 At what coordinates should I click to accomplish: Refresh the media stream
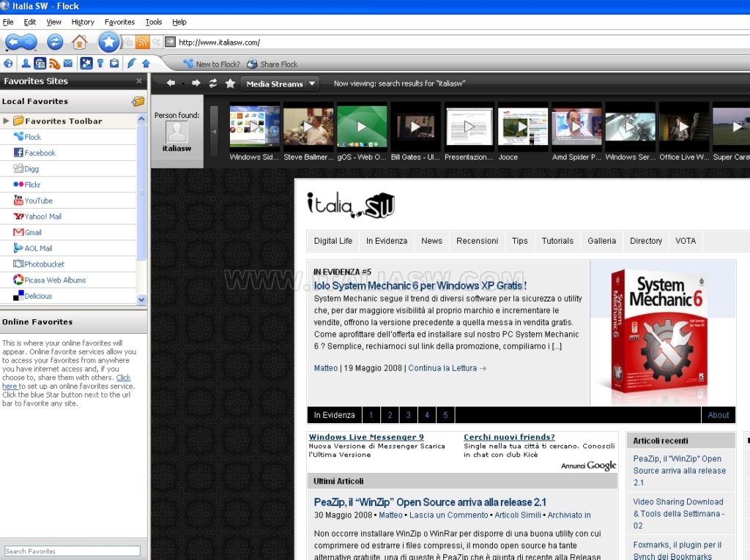click(x=213, y=83)
